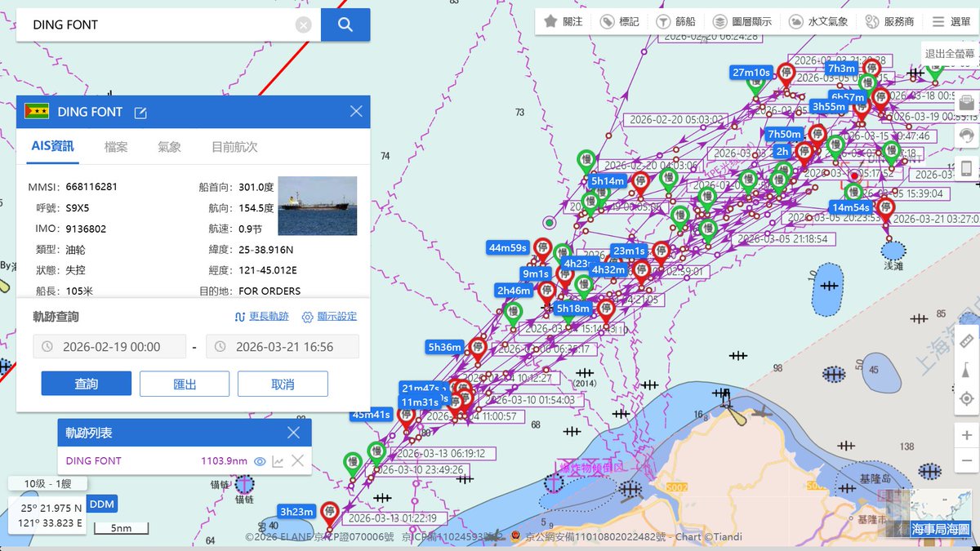Switch to the 目前航次 tab
The width and height of the screenshot is (980, 551).
[234, 147]
